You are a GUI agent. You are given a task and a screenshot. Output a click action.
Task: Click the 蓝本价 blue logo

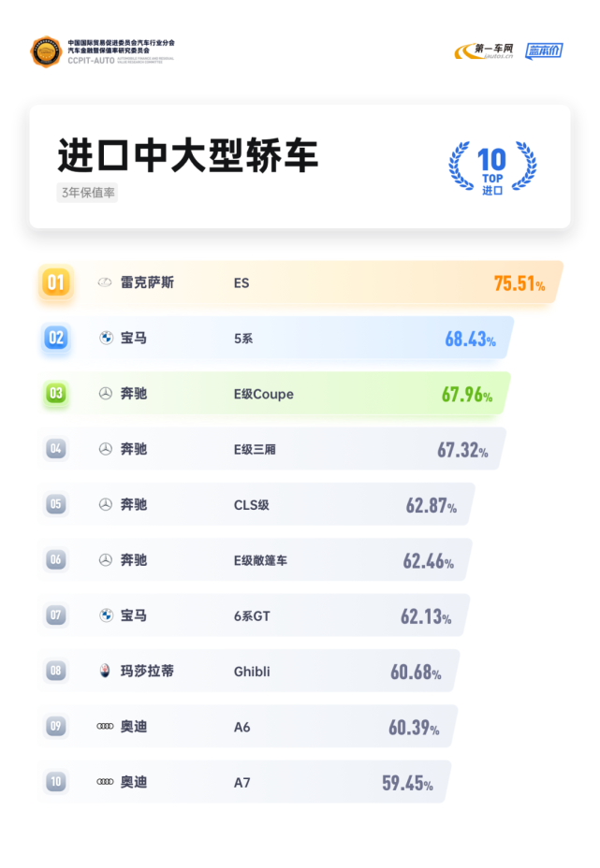[544, 51]
